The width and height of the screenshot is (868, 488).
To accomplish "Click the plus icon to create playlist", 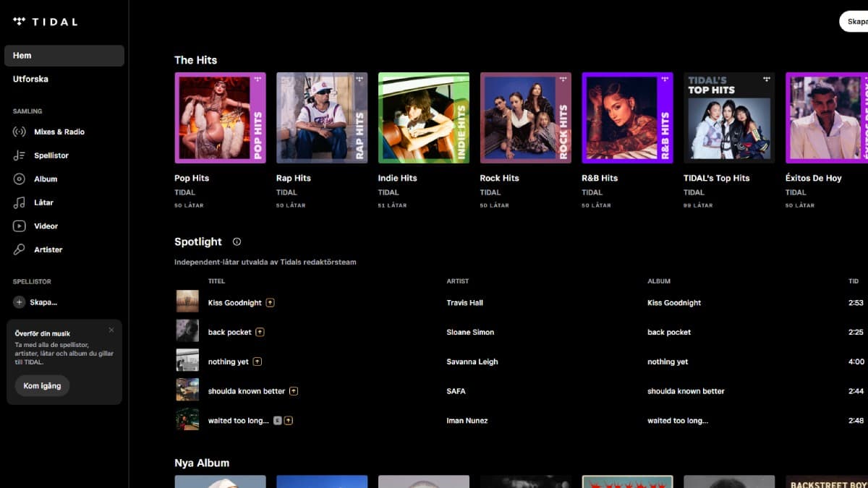I will pyautogui.click(x=20, y=302).
